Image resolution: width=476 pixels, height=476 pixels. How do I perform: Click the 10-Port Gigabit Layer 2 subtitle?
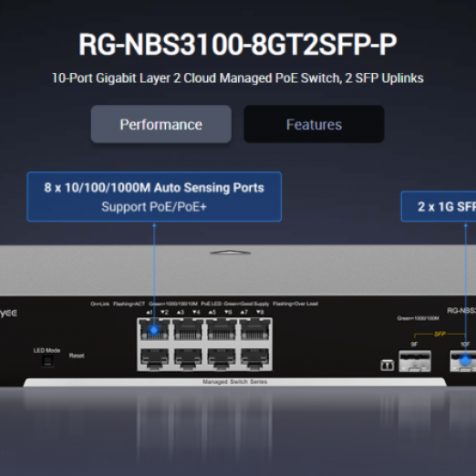[x=238, y=78]
